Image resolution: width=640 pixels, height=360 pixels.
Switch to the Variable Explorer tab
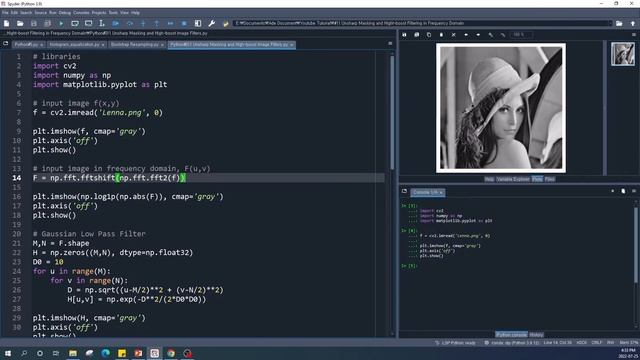pyautogui.click(x=513, y=179)
